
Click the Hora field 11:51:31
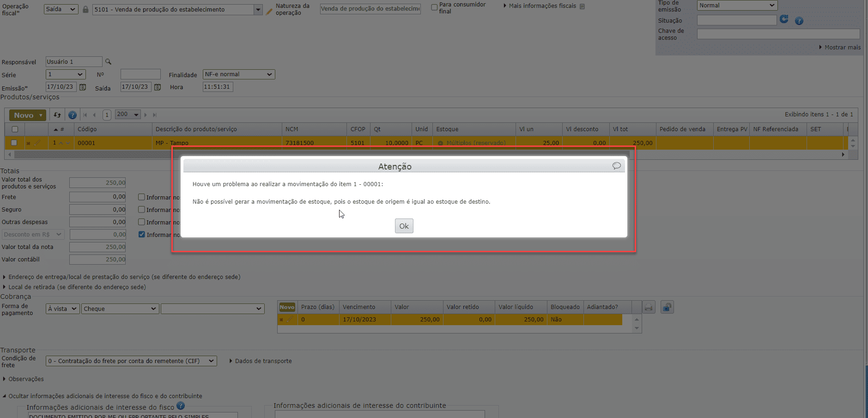[218, 87]
